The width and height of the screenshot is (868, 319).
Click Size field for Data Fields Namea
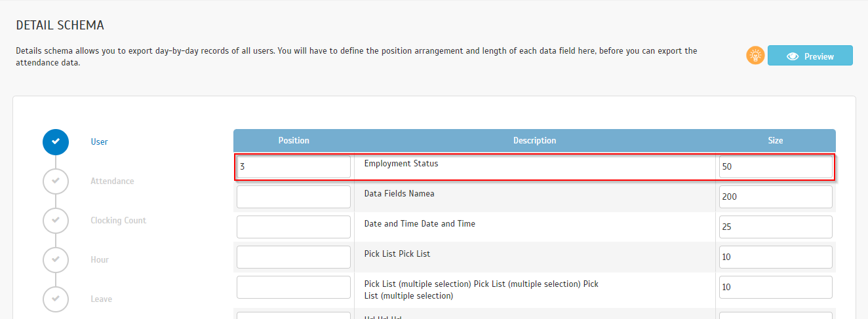[x=775, y=197]
